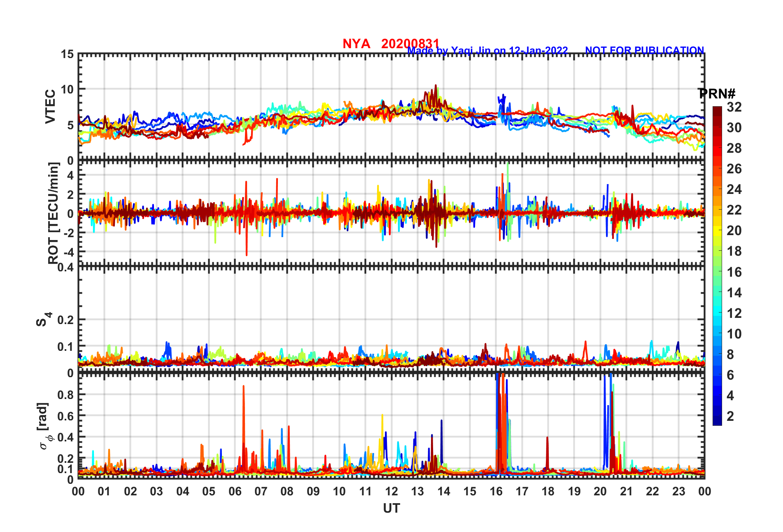Click the 20 UT tick label
Screen dimensions: 783x532
[600, 491]
